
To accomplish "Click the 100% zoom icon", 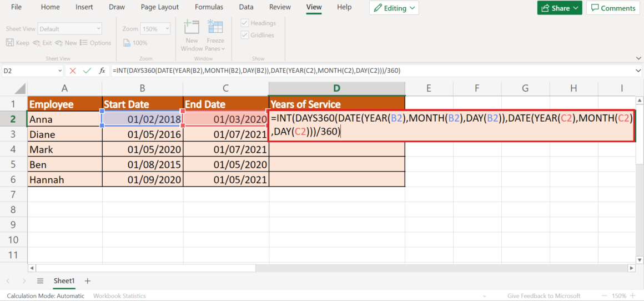I will point(135,43).
